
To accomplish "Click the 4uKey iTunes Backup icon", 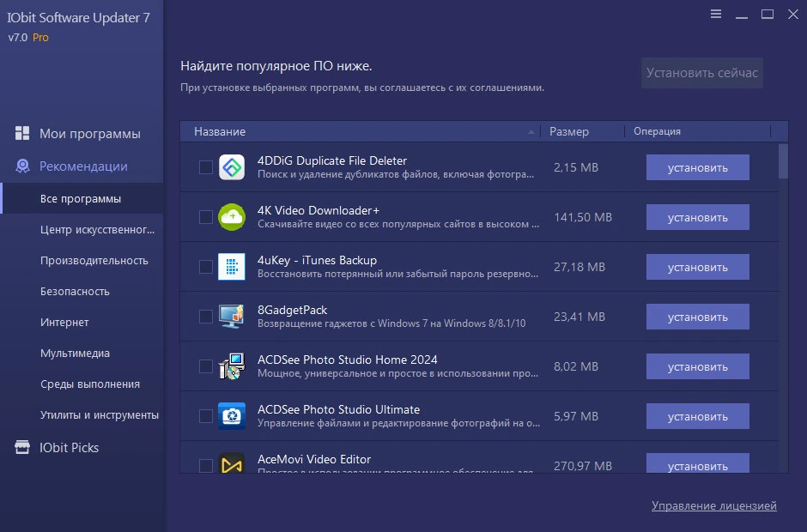I will pyautogui.click(x=232, y=267).
